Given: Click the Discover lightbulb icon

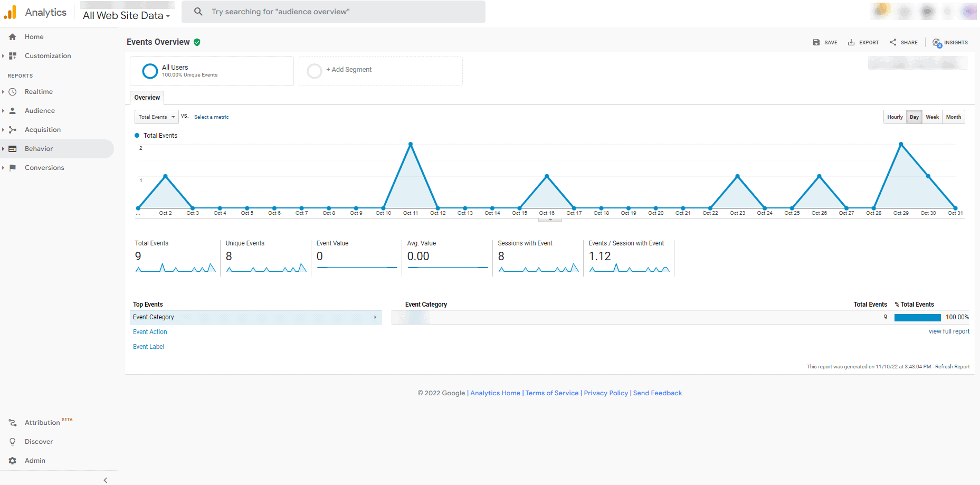Looking at the screenshot, I should pyautogui.click(x=13, y=442).
